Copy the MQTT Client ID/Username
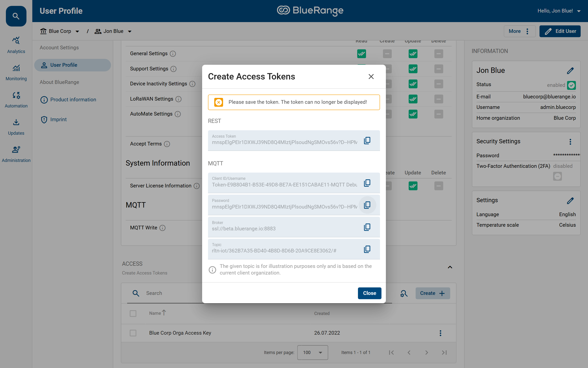Viewport: 588px width, 368px height. (367, 183)
